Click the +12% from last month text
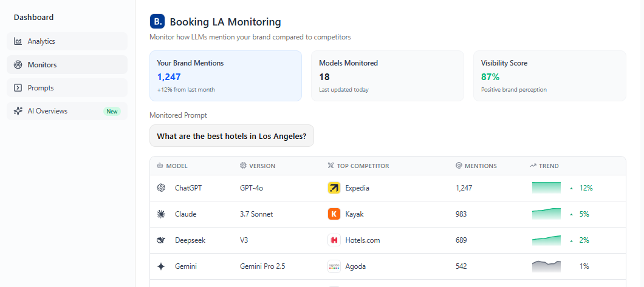This screenshot has width=644, height=287. (186, 89)
